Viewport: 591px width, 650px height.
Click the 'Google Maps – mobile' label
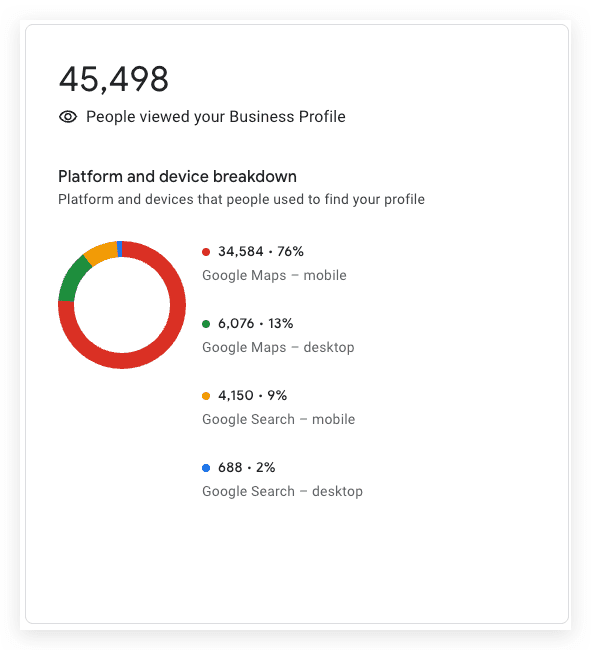(274, 275)
